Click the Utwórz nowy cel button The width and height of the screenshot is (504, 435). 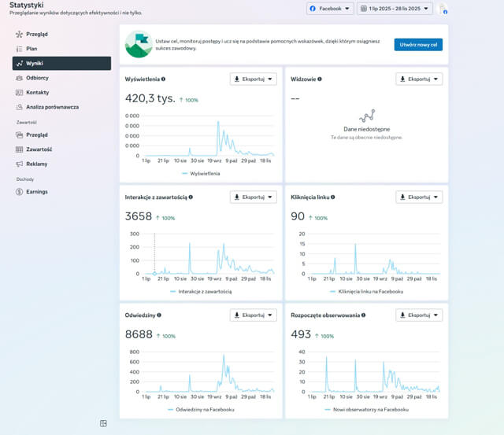point(418,45)
